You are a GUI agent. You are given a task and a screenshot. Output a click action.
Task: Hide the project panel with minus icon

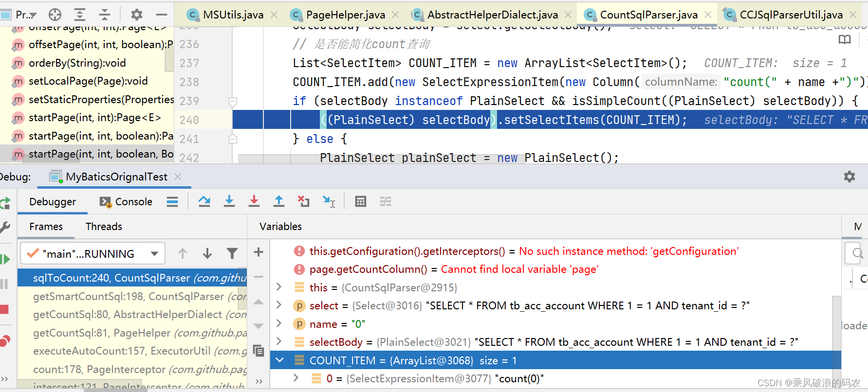[162, 15]
